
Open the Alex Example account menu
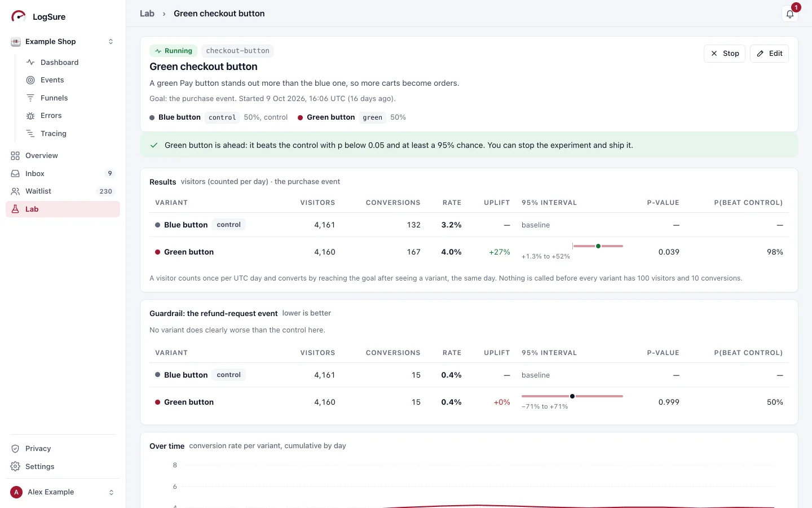(63, 492)
